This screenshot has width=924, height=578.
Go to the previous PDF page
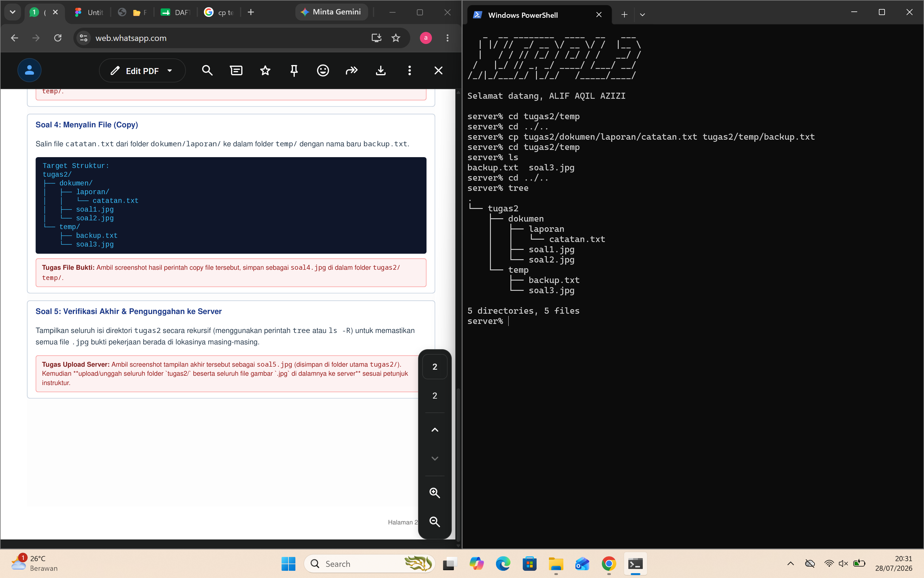[435, 430]
